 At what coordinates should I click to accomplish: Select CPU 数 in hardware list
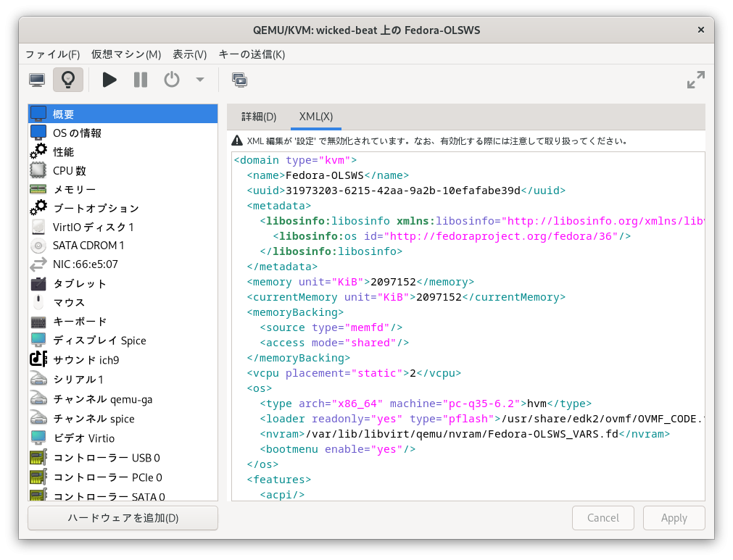pyautogui.click(x=70, y=171)
